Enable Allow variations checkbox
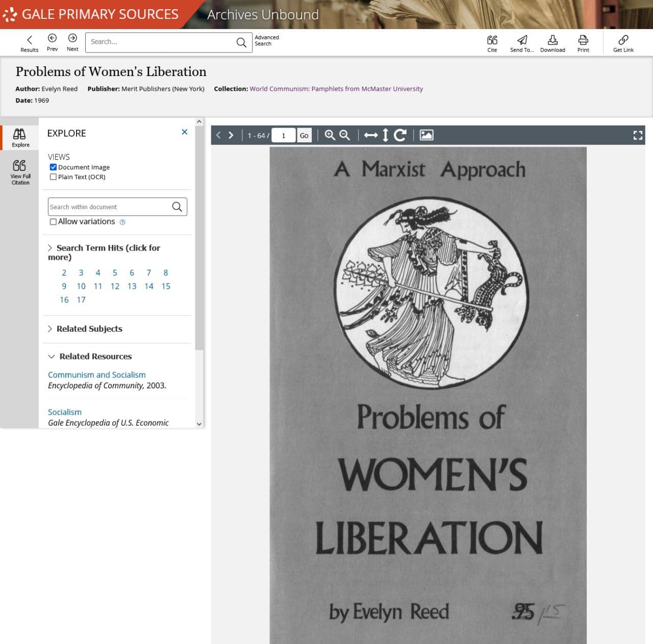Image resolution: width=653 pixels, height=644 pixels. (x=53, y=222)
